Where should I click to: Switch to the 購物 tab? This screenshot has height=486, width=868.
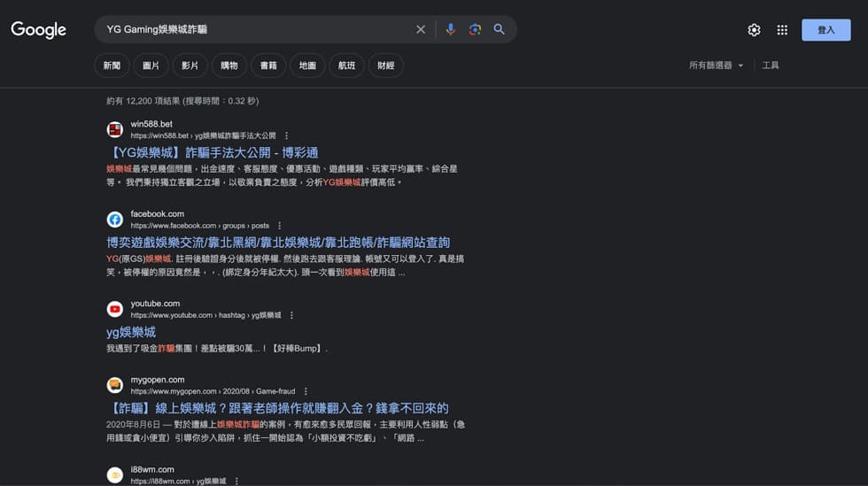[229, 66]
